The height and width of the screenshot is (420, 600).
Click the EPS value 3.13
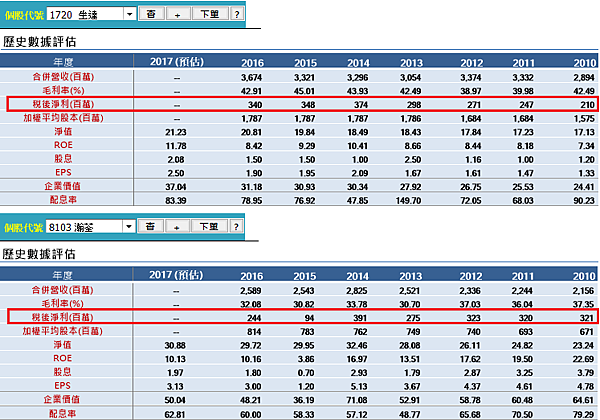175,386
